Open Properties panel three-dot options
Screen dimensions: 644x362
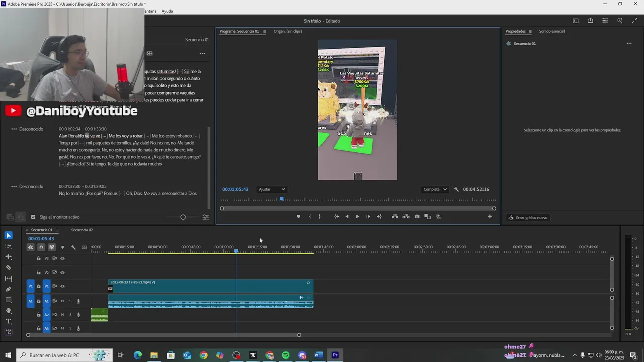coord(629,43)
